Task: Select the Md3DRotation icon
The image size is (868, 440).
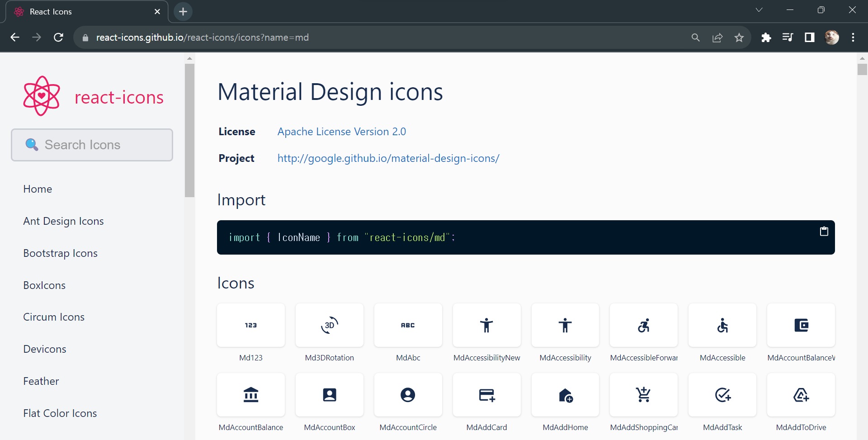Action: [330, 325]
